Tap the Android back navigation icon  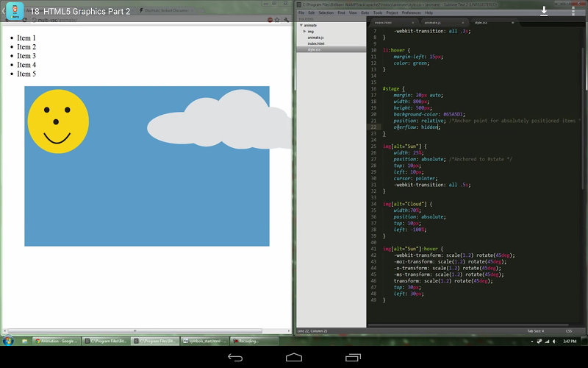[x=235, y=357]
